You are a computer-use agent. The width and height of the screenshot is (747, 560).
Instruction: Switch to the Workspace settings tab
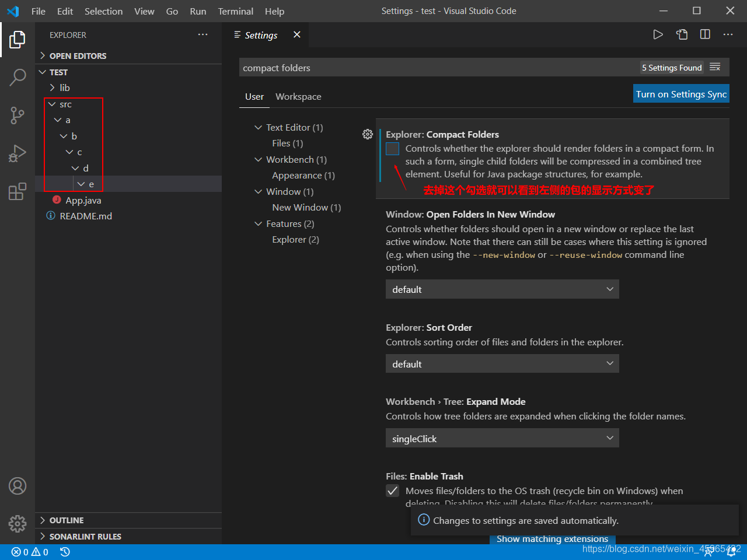click(x=298, y=96)
